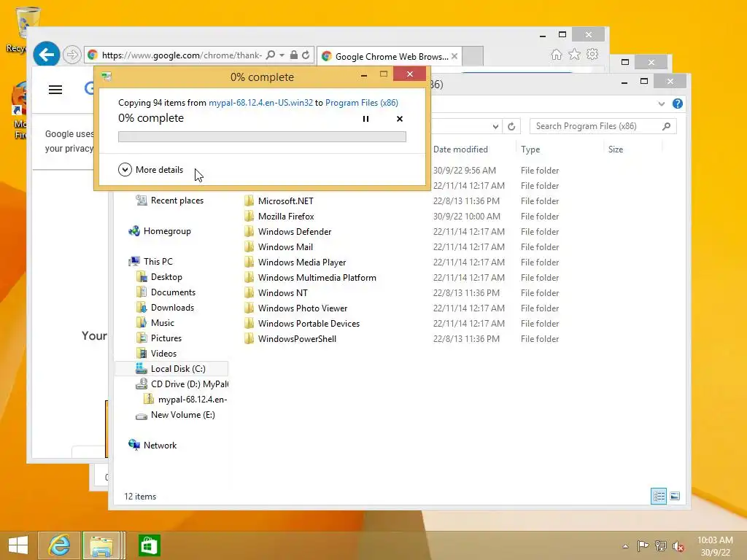
Task: View the site security lock icon
Action: pyautogui.click(x=294, y=55)
